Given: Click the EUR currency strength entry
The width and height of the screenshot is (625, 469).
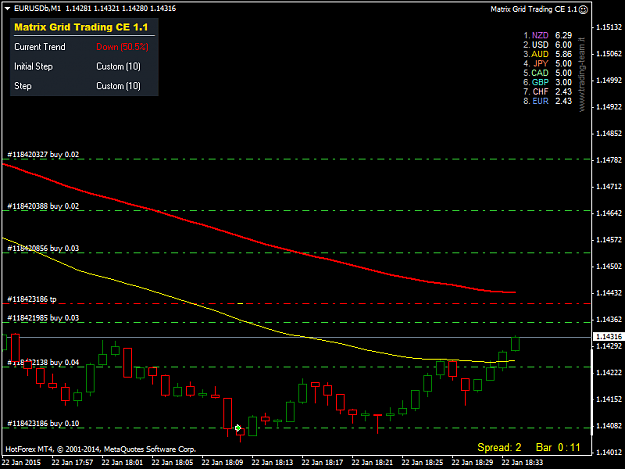Looking at the screenshot, I should (547, 101).
